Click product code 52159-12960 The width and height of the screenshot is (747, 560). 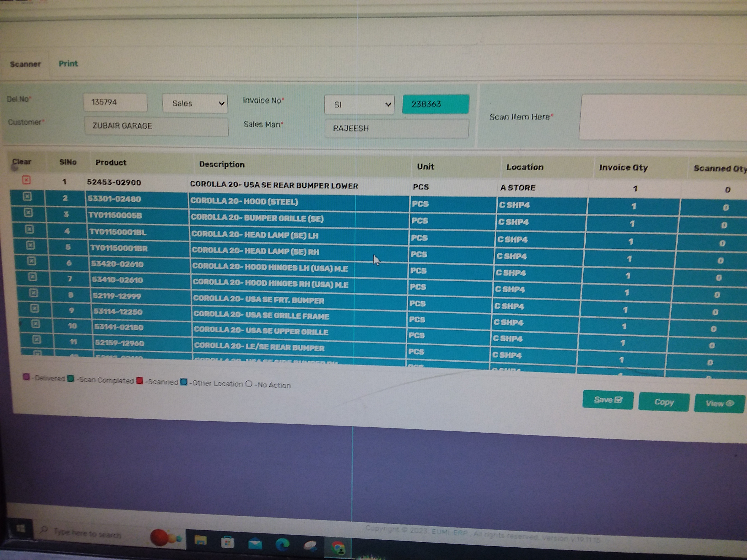119,343
